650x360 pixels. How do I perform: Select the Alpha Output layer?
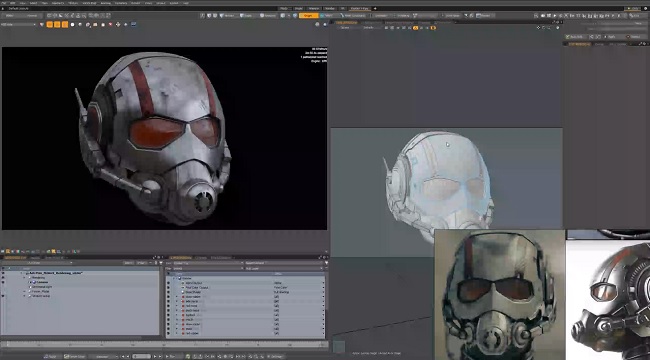194,283
